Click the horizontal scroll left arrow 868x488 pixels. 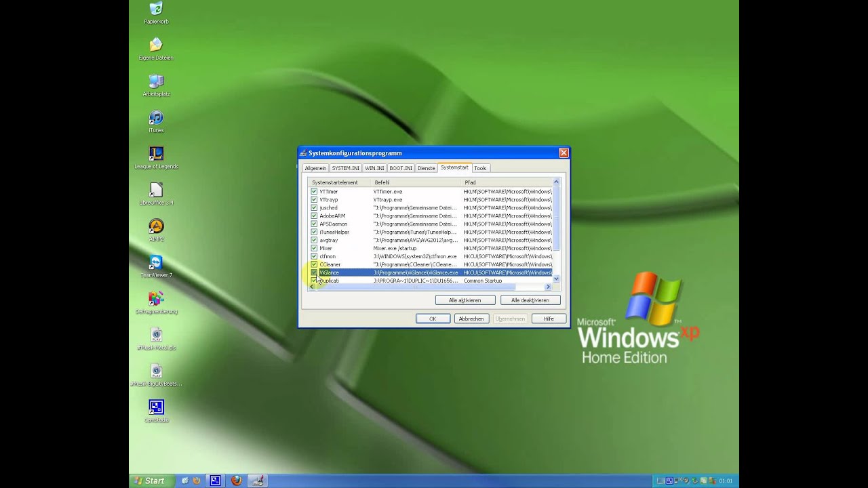tap(312, 287)
